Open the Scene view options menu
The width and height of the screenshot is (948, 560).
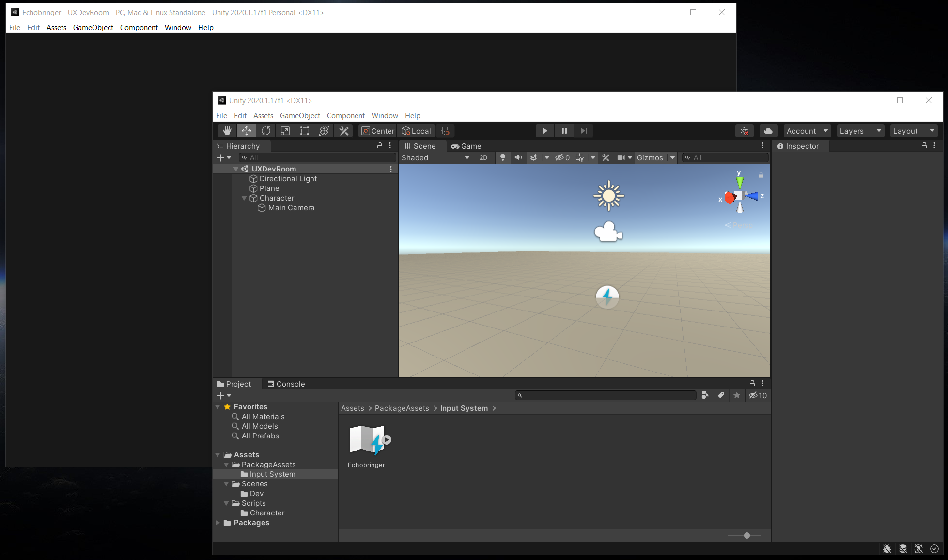[x=762, y=146]
